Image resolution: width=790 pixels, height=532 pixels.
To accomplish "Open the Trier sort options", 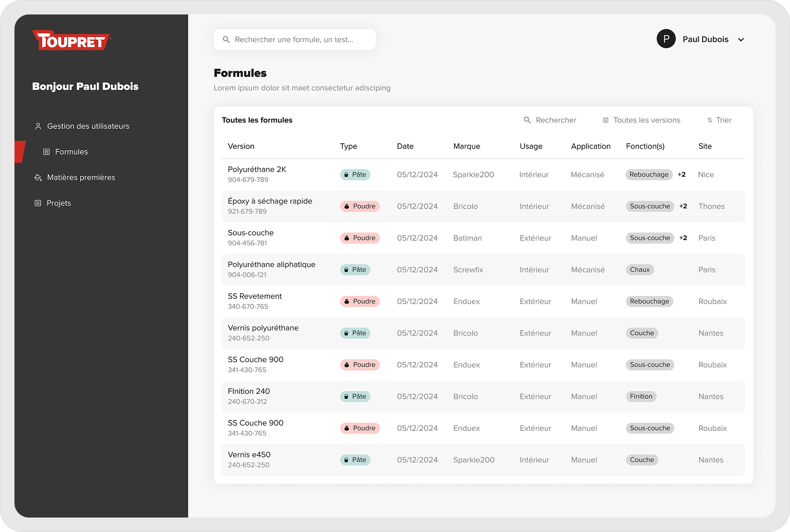I will tap(723, 120).
